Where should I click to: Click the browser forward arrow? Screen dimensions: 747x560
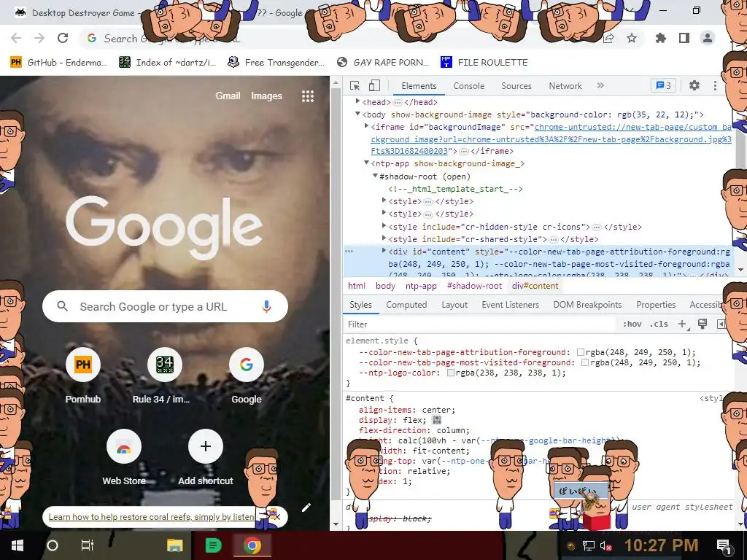(x=39, y=38)
